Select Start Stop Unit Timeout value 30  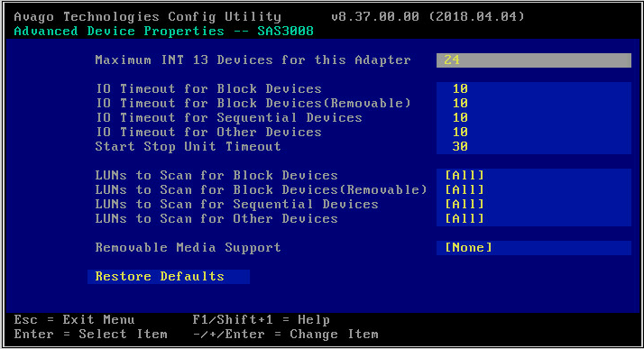[534, 147]
